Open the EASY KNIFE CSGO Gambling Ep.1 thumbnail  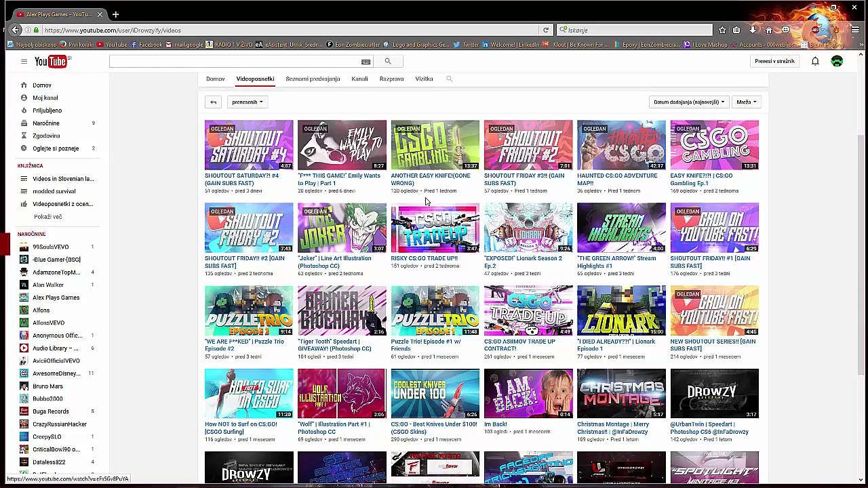(715, 145)
